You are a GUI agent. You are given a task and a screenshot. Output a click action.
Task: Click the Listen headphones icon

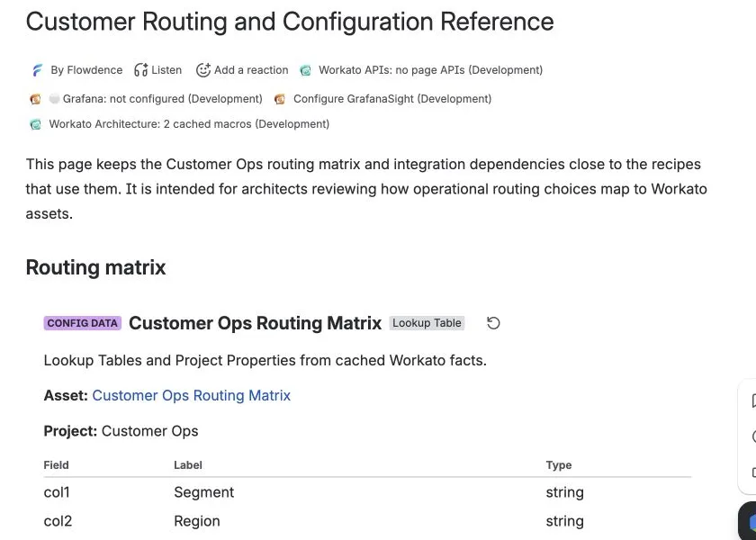click(140, 70)
